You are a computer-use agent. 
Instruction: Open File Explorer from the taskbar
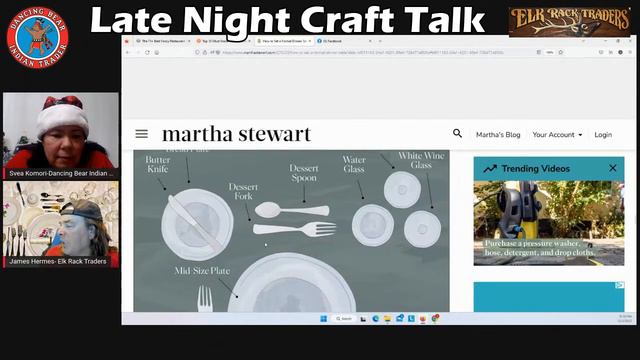click(387, 319)
